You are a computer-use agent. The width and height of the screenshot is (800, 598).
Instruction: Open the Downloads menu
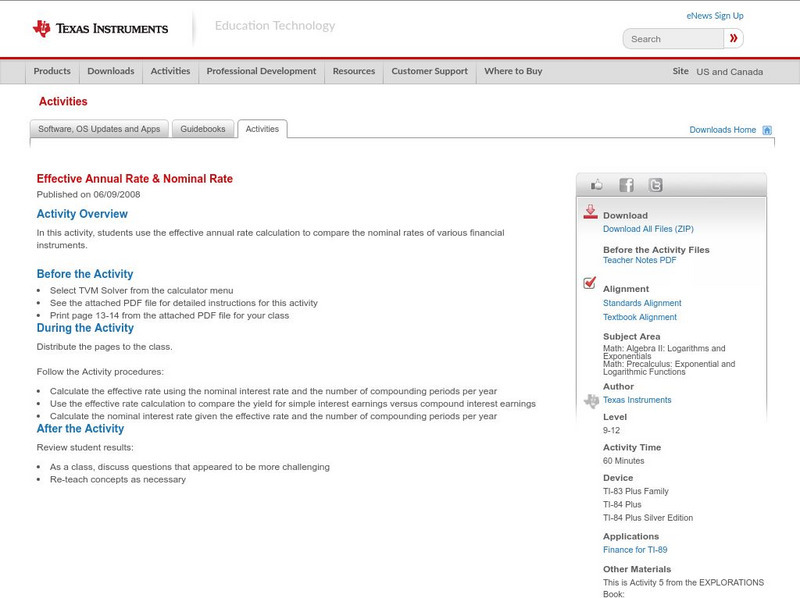tap(111, 71)
